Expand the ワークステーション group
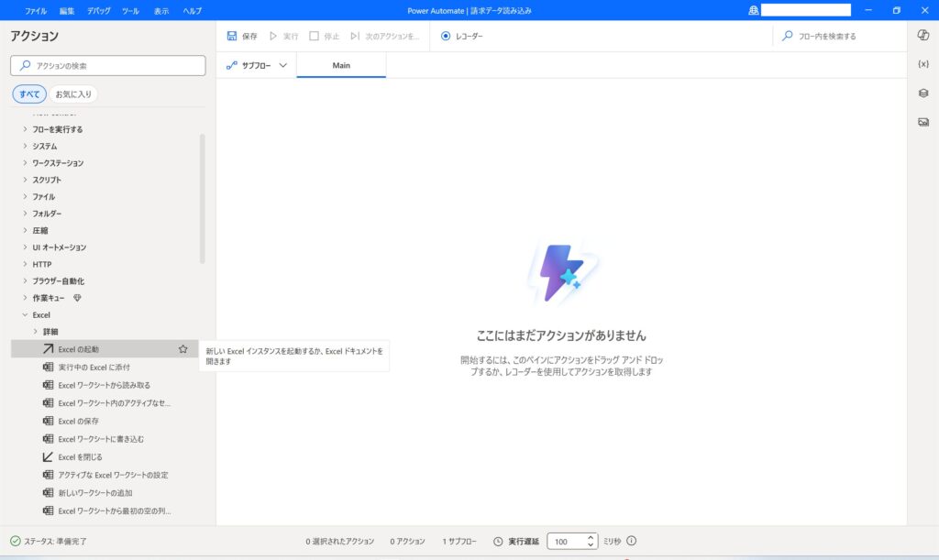Screen dimensions: 939x560 tap(25, 162)
